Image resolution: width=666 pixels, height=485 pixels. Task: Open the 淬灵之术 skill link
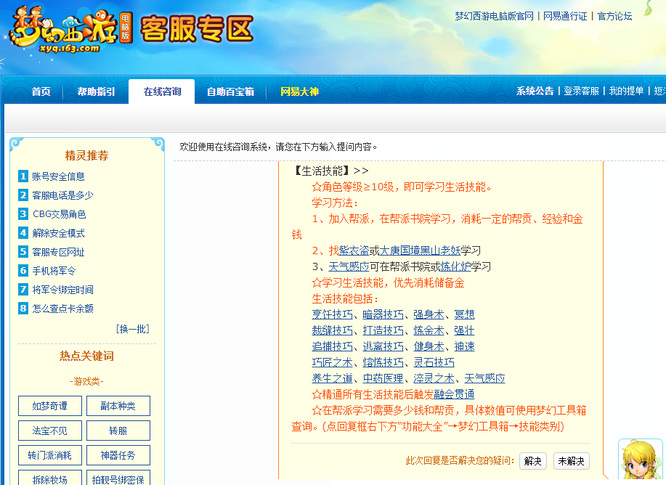[x=434, y=378]
